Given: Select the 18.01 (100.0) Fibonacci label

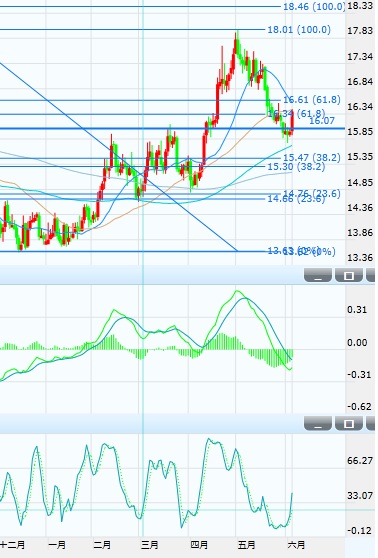Looking at the screenshot, I should (299, 30).
